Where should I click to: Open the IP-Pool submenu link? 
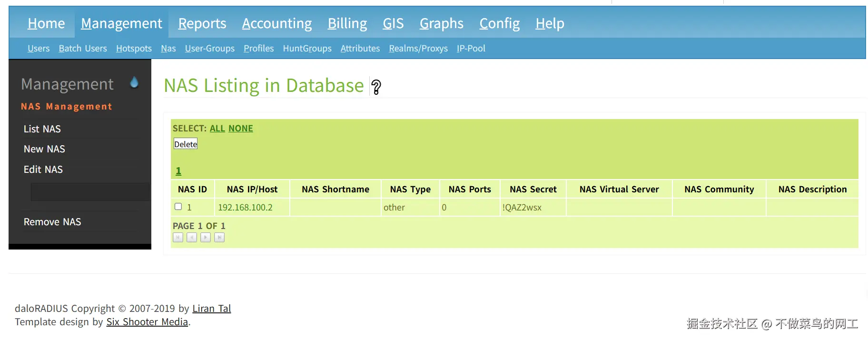471,49
